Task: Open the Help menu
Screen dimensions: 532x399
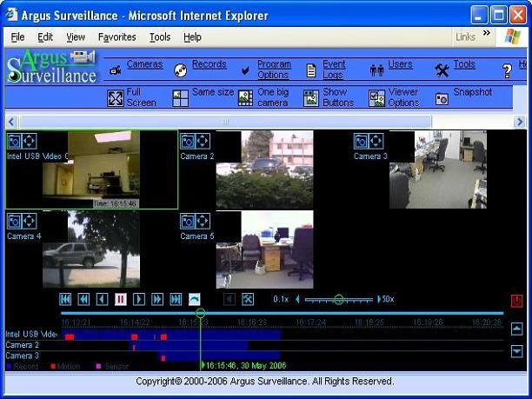Action: point(192,37)
